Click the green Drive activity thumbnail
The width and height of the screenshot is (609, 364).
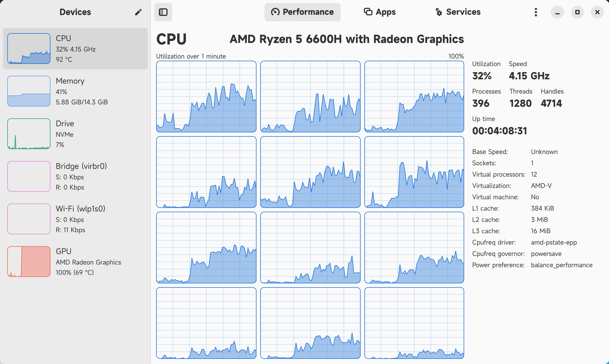pyautogui.click(x=29, y=134)
